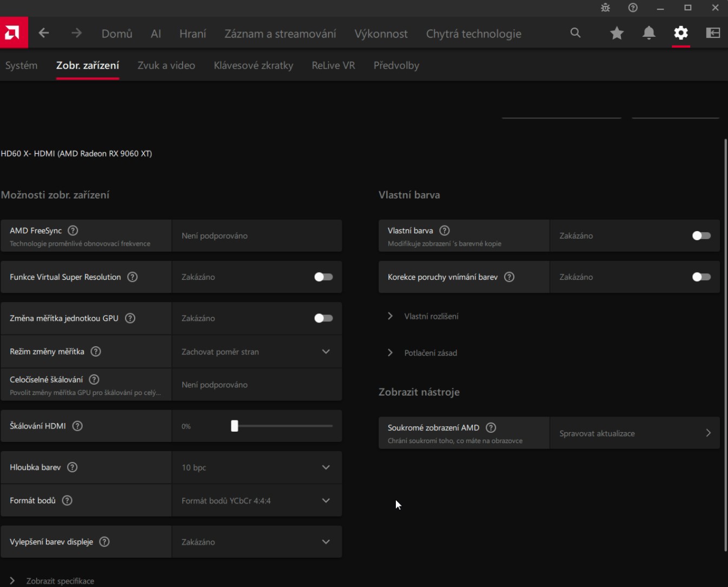
Task: Show help for Virtual Super Resolution
Action: [x=133, y=277]
